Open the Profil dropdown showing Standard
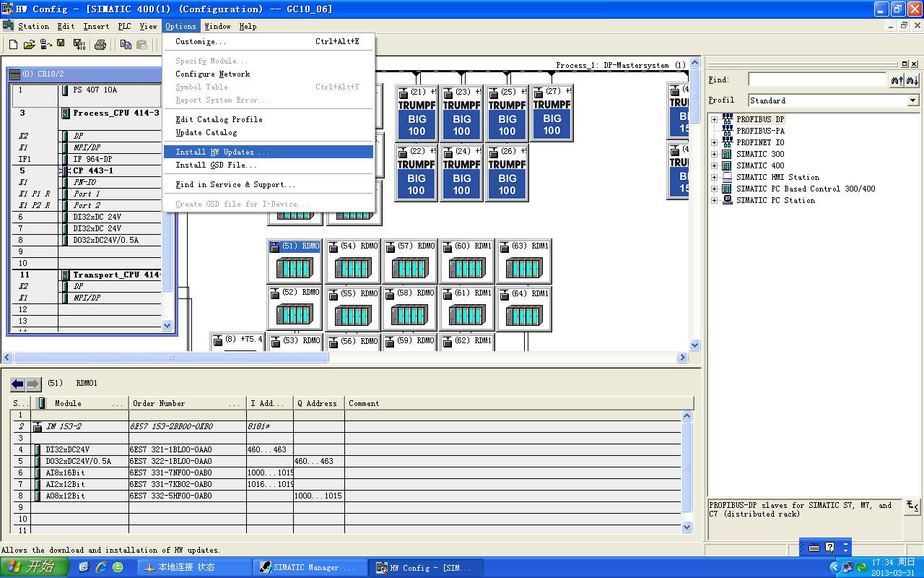The width and height of the screenshot is (924, 578). (913, 100)
